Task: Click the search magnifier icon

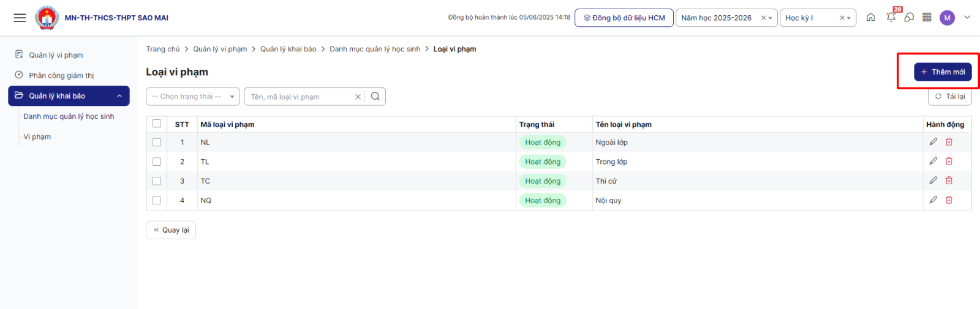Action: [x=375, y=97]
